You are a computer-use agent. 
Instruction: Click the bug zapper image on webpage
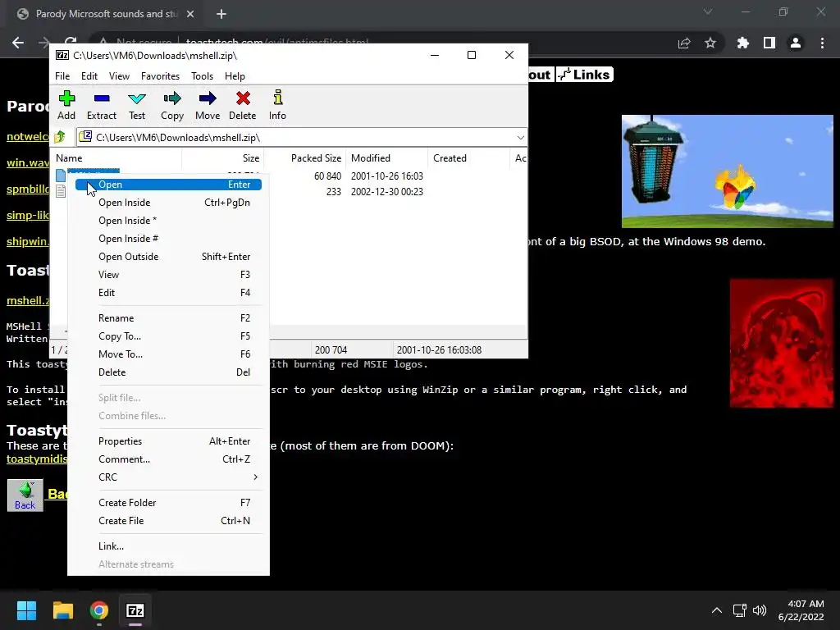[727, 171]
